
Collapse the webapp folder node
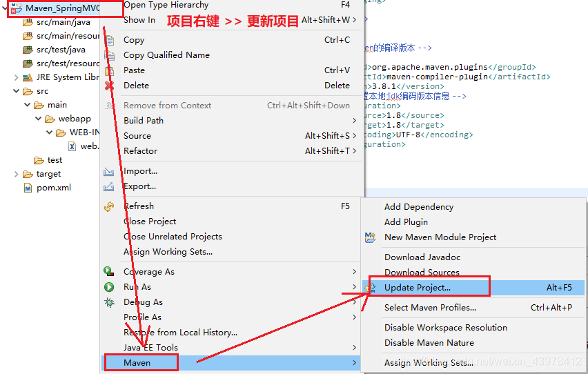[x=38, y=119]
